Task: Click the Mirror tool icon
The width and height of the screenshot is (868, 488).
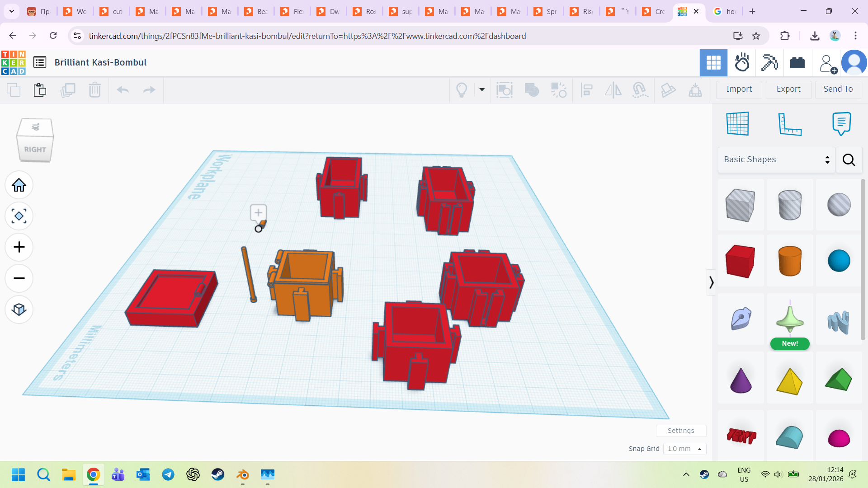Action: pos(613,90)
